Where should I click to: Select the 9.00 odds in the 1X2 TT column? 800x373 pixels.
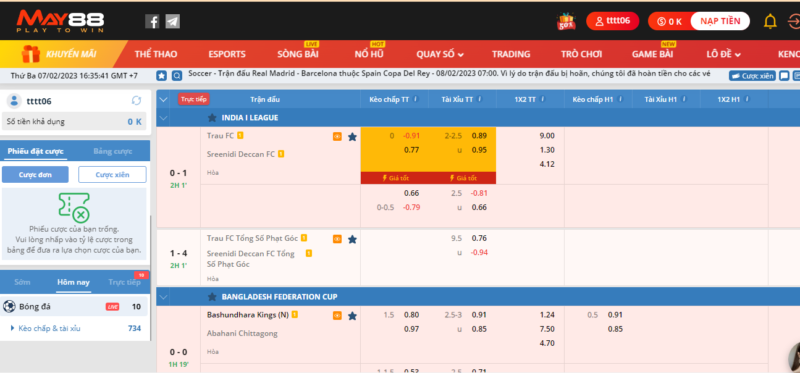[546, 136]
